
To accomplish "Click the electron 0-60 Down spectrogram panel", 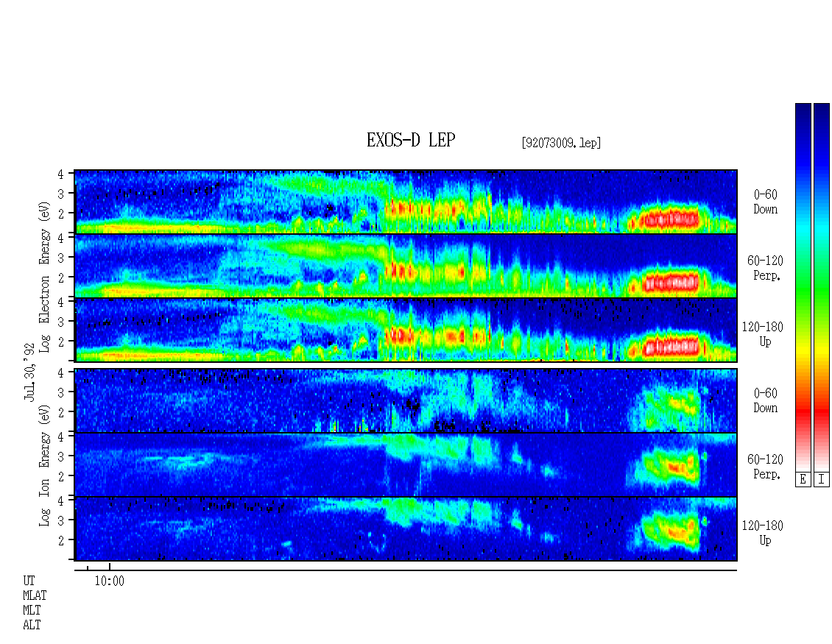I will [x=406, y=202].
